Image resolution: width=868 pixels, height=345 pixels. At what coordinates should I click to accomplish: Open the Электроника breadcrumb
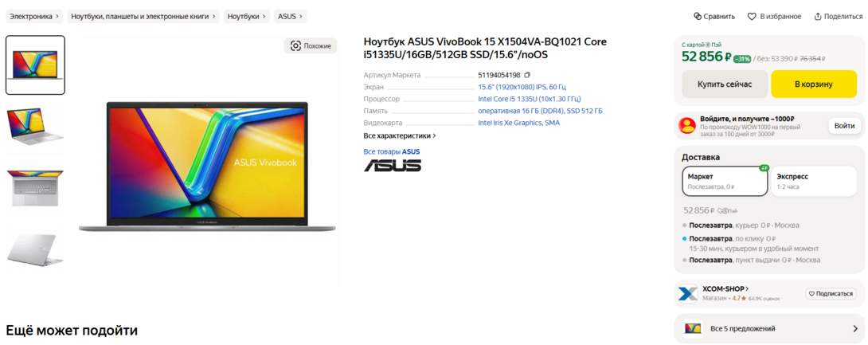(x=34, y=17)
